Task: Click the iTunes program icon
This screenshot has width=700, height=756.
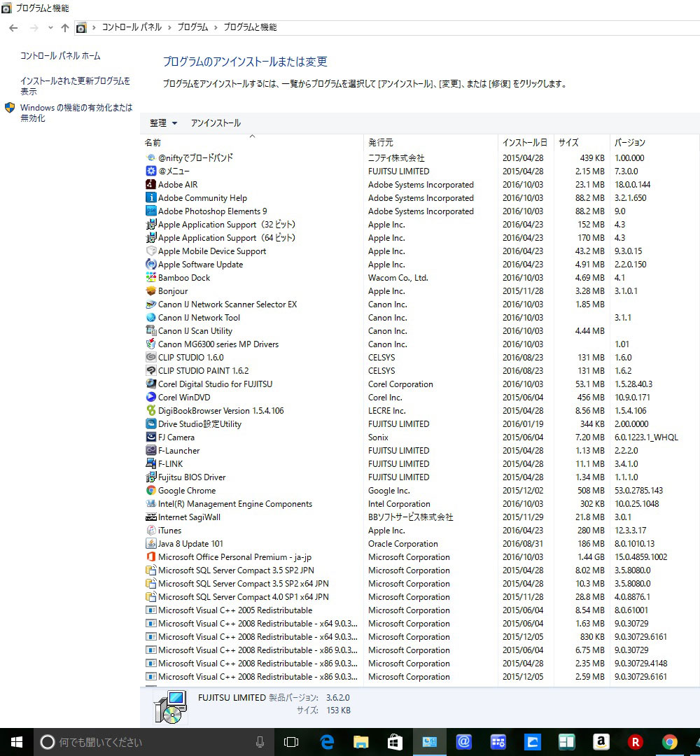Action: point(151,530)
